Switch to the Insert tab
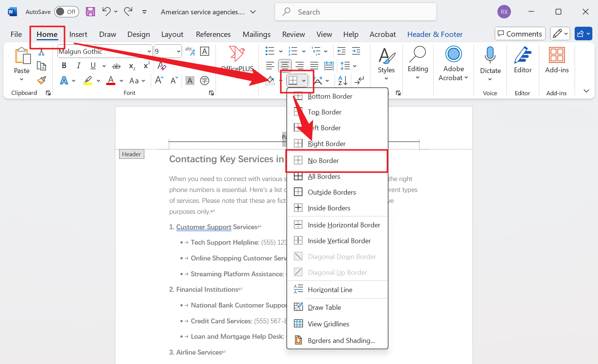 click(x=78, y=34)
